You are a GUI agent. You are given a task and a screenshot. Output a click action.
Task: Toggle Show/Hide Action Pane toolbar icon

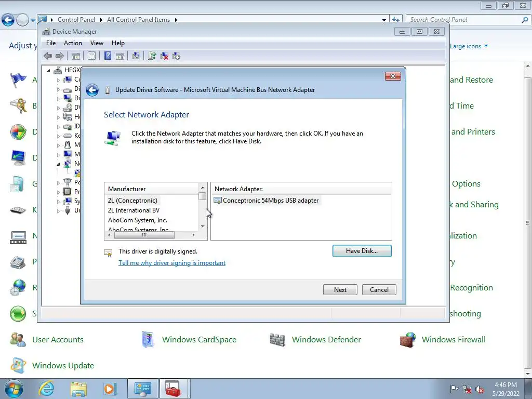pyautogui.click(x=120, y=56)
